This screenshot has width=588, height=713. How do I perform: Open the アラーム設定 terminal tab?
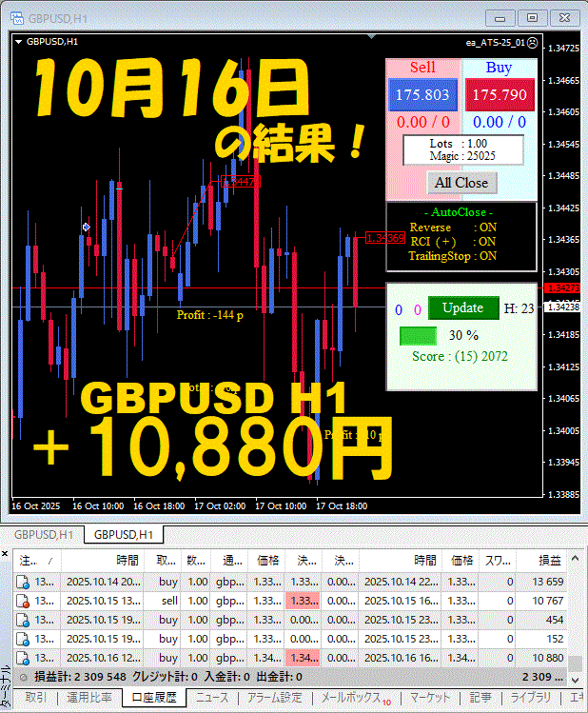(x=274, y=698)
